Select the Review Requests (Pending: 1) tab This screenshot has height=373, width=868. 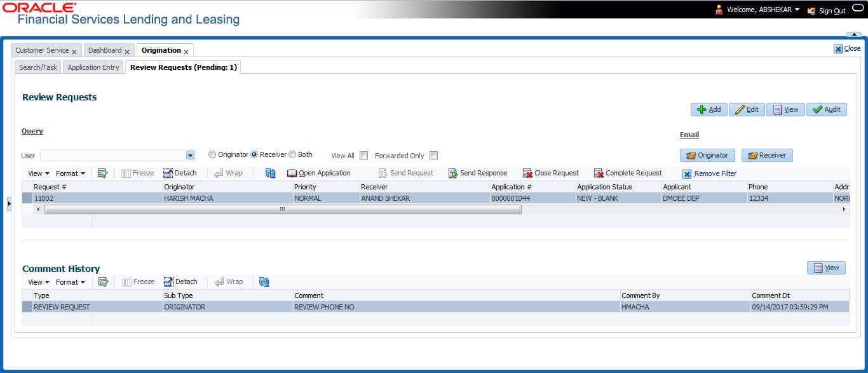tap(184, 67)
